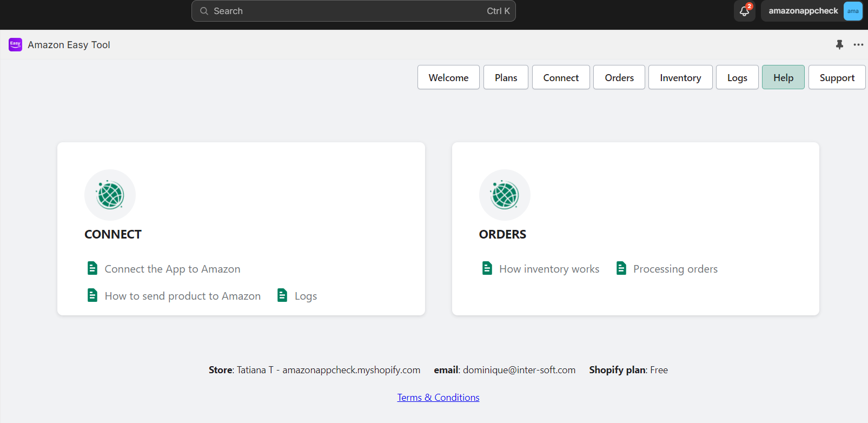Image resolution: width=868 pixels, height=423 pixels.
Task: Go to the Connect tab
Action: pos(561,77)
